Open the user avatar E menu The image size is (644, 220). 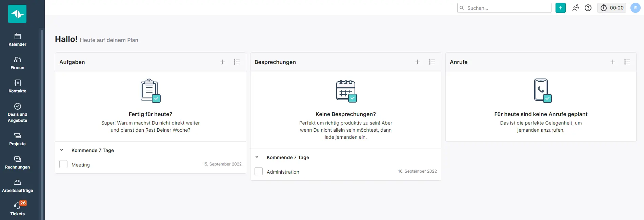(x=635, y=8)
